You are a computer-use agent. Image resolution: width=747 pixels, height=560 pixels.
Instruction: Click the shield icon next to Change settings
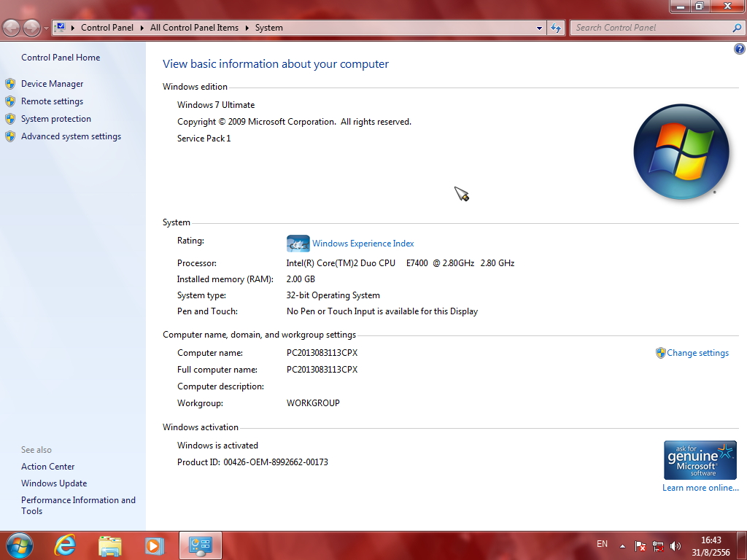pos(660,353)
